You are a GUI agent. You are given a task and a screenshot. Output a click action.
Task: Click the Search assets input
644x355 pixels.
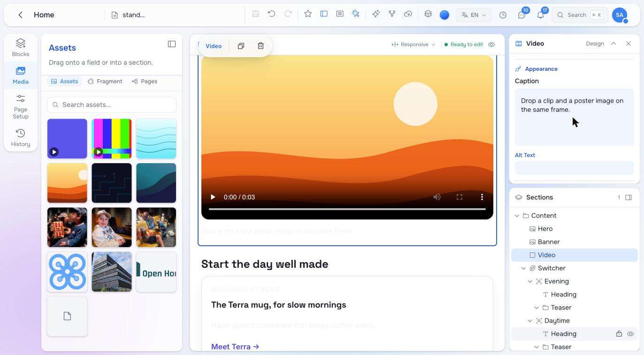pyautogui.click(x=112, y=105)
